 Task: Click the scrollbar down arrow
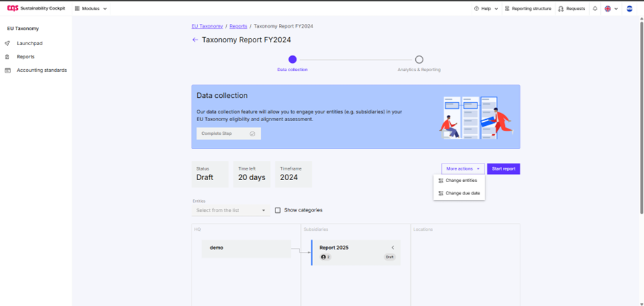641,304
